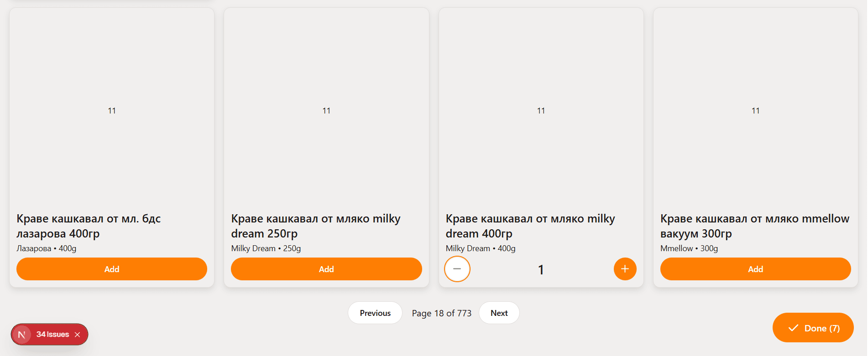Add Milky Dream 250g кашкавал
Viewport: 868px width, 356px height.
326,269
